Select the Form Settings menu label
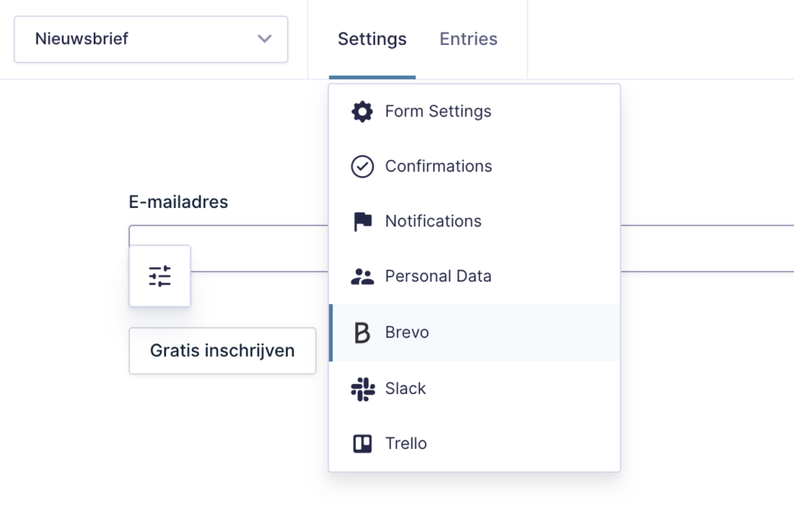Image resolution: width=794 pixels, height=532 pixels. [438, 112]
